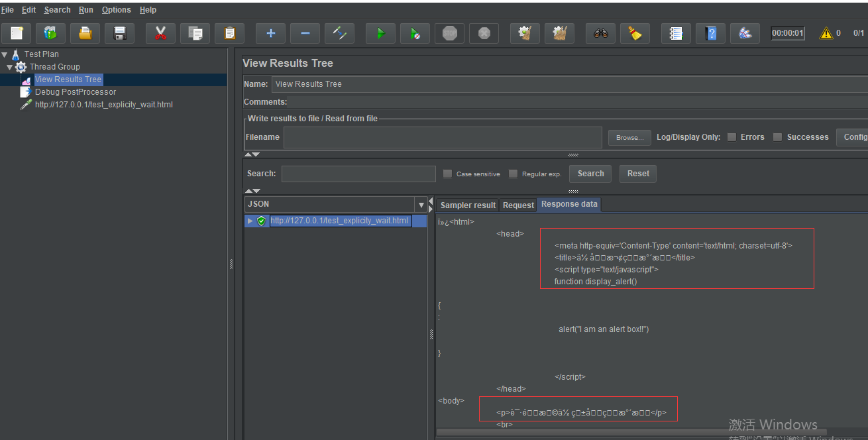Open the JSON renderer dropdown
The height and width of the screenshot is (440, 868).
click(x=421, y=205)
